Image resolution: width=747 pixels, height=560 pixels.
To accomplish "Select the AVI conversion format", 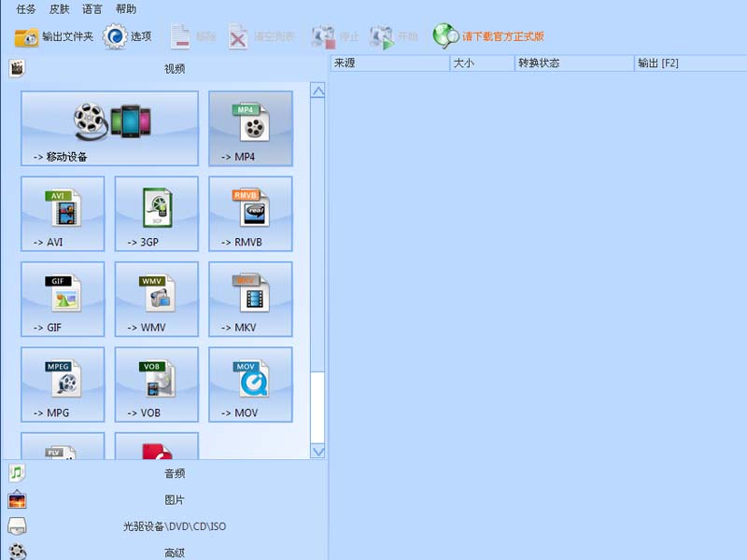I will [x=62, y=214].
